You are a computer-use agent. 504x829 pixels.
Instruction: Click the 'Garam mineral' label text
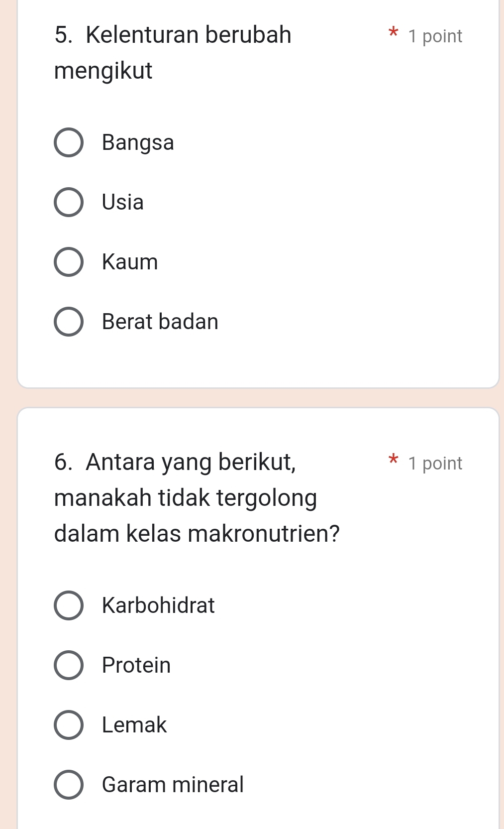coord(173,785)
